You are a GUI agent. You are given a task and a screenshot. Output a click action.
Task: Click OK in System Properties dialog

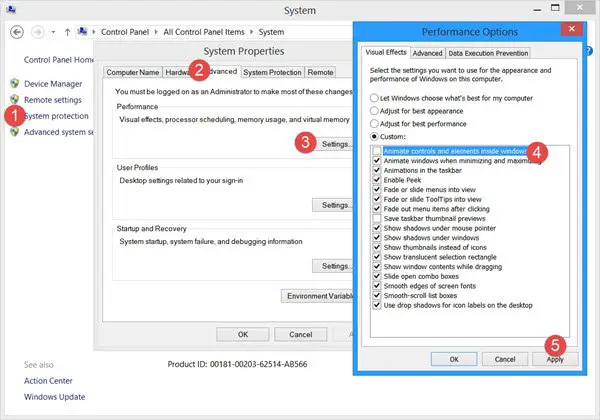point(243,334)
